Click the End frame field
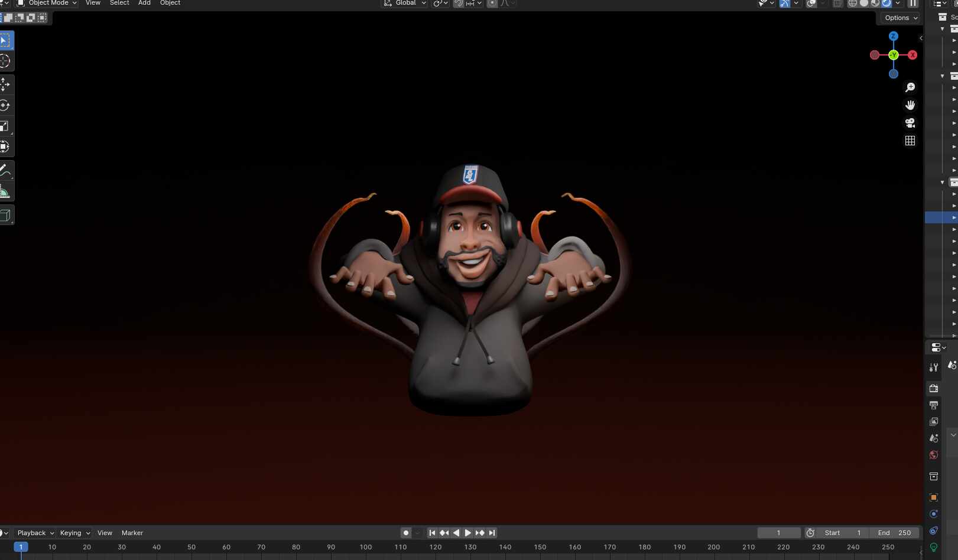Viewport: 958px width, 560px height. click(x=894, y=533)
